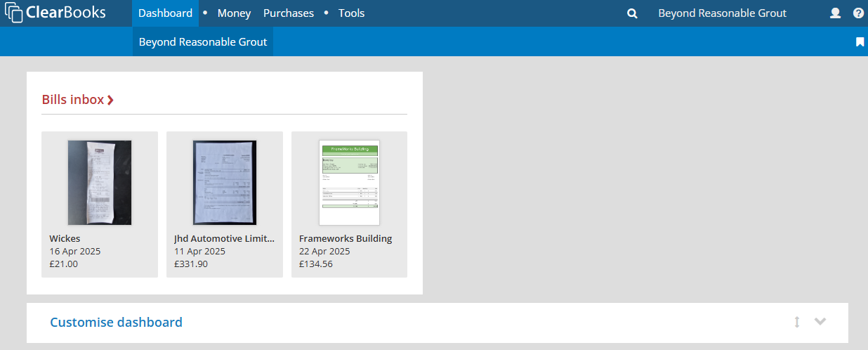Image resolution: width=868 pixels, height=350 pixels.
Task: Open the user profile icon
Action: 835,13
